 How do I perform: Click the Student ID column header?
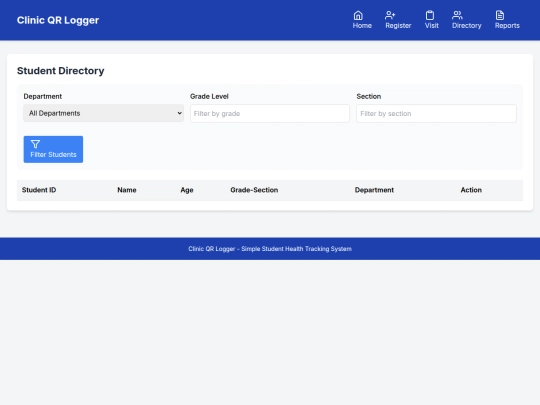[x=39, y=190]
